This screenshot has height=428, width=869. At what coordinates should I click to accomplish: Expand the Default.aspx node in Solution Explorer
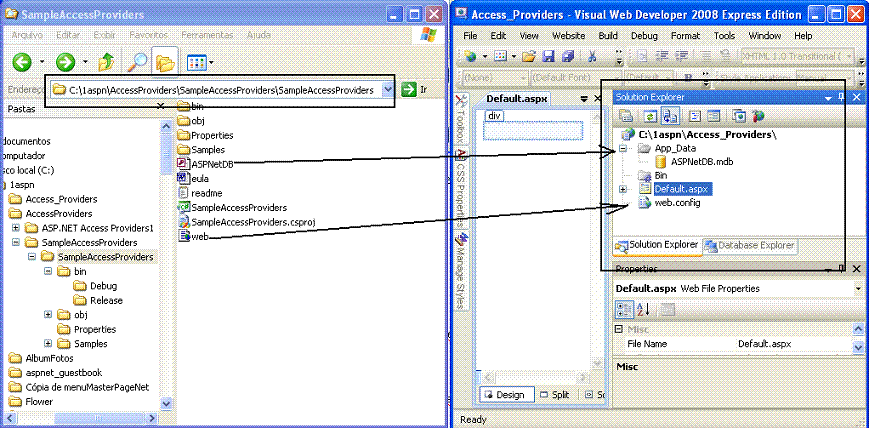tap(622, 189)
